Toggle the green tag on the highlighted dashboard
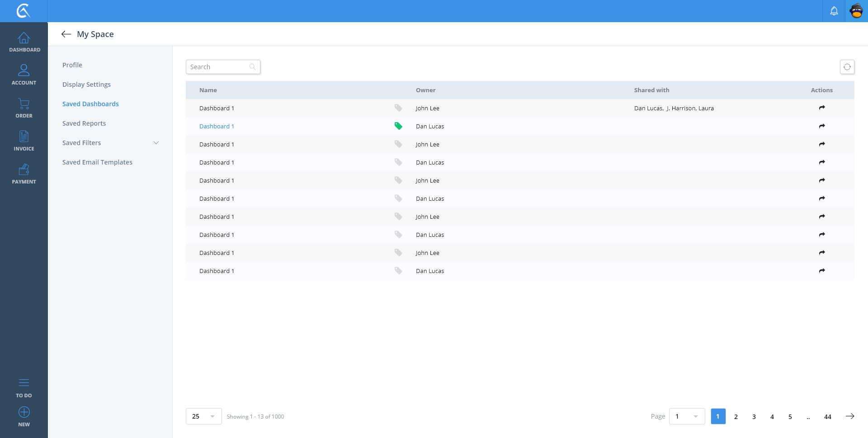 coord(398,126)
